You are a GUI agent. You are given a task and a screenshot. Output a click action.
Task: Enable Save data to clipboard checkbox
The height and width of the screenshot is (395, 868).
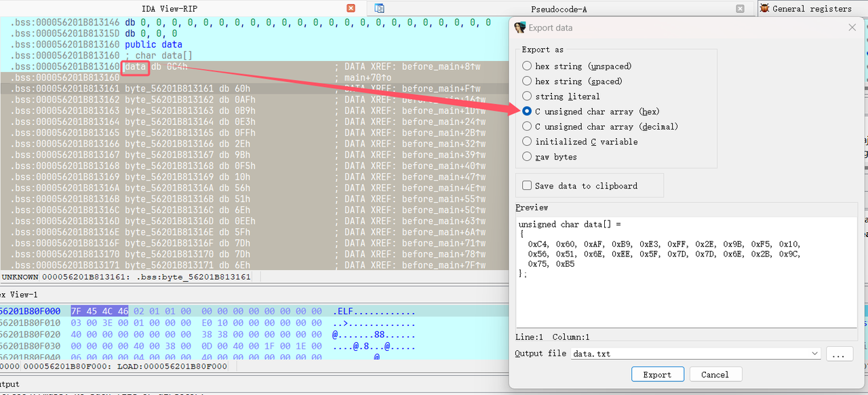tap(527, 186)
